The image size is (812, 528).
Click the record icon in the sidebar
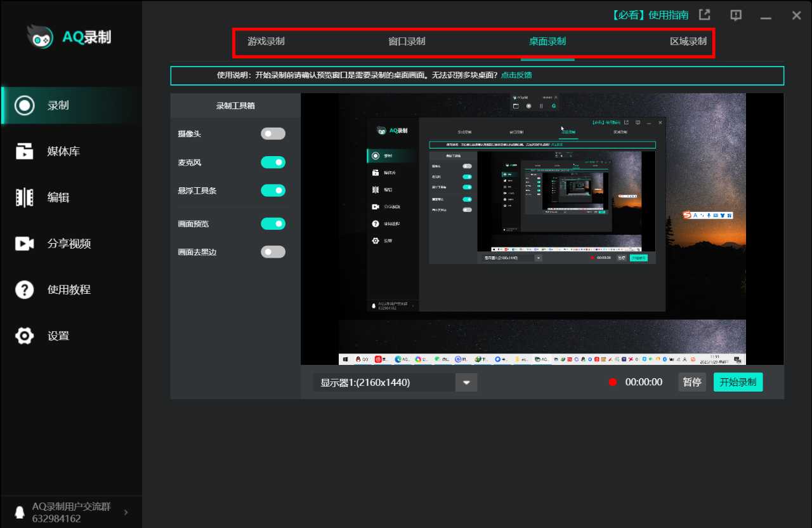coord(25,105)
